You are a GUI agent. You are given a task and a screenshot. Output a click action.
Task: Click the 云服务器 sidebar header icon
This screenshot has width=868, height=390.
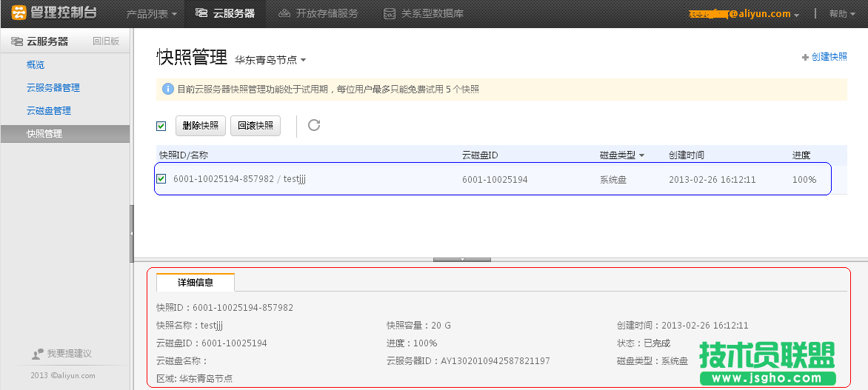coord(16,41)
